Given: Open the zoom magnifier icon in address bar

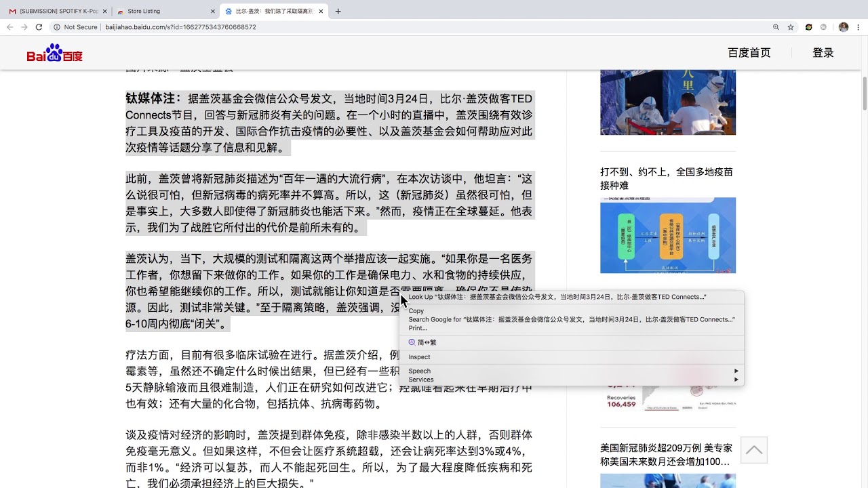Looking at the screenshot, I should coord(776,27).
